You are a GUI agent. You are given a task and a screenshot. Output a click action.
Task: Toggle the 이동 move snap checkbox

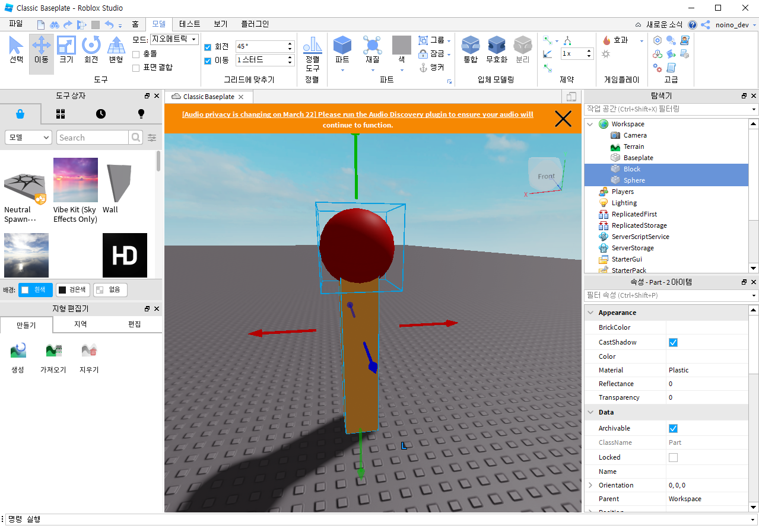[x=208, y=60]
